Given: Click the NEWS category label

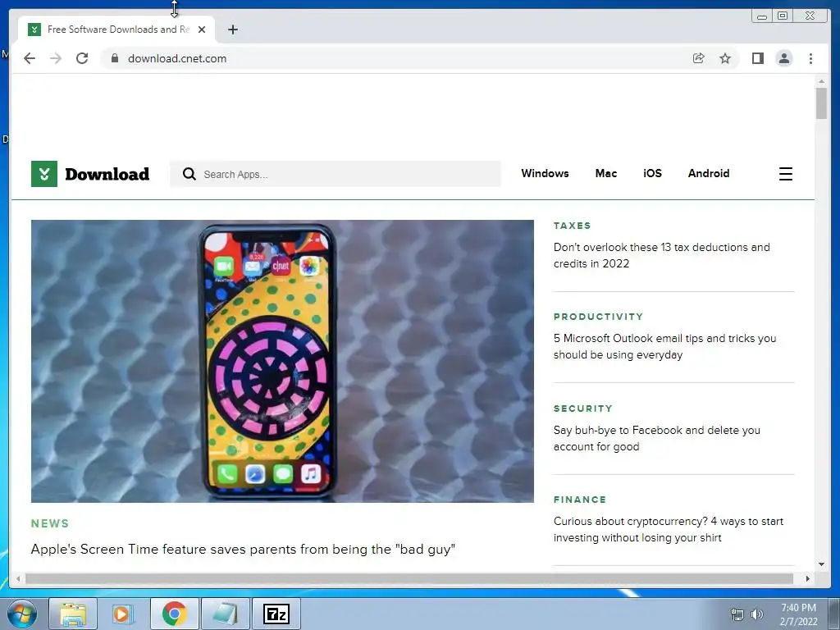Looking at the screenshot, I should tap(50, 523).
